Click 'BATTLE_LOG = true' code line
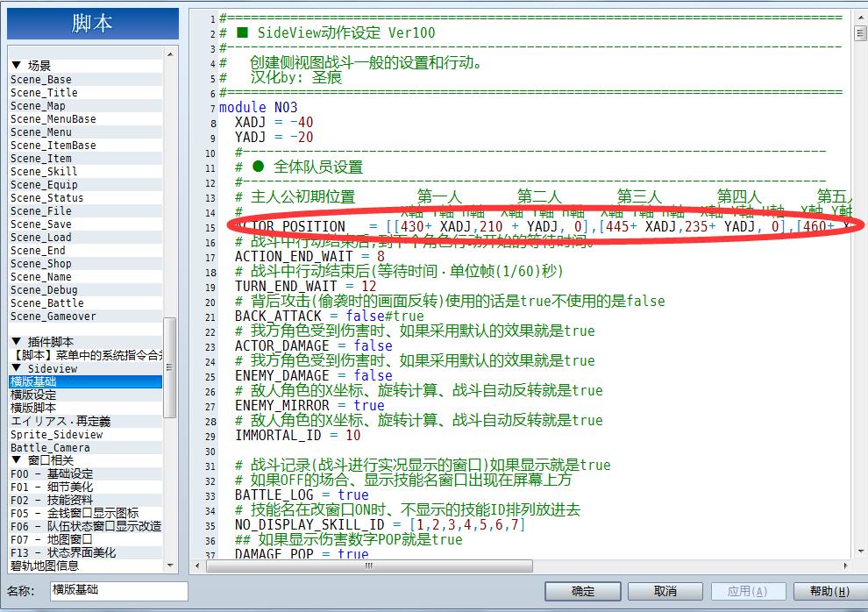Screen dimensions: 868x612 click(302, 495)
